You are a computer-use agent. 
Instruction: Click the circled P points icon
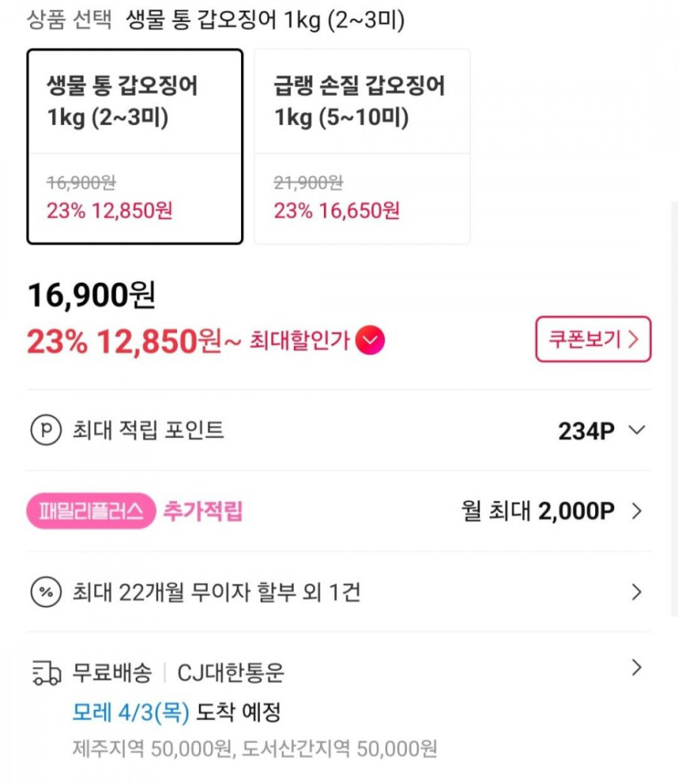[45, 430]
